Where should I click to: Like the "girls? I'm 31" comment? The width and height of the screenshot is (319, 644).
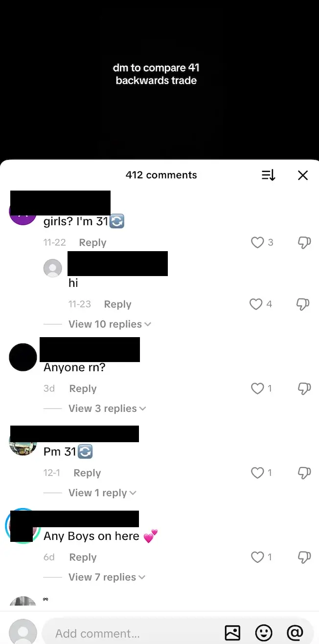click(257, 242)
